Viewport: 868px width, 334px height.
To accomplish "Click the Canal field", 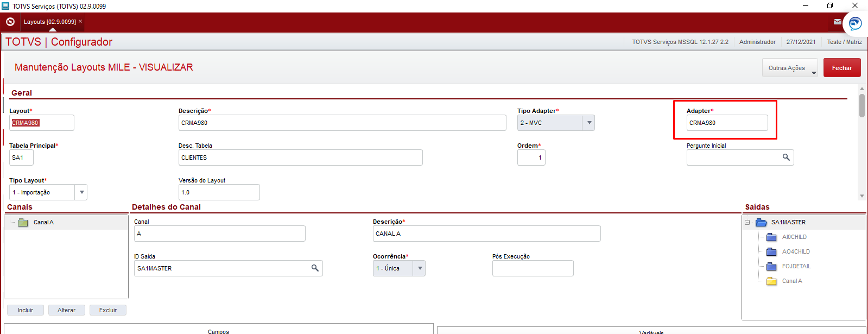I will (x=220, y=234).
